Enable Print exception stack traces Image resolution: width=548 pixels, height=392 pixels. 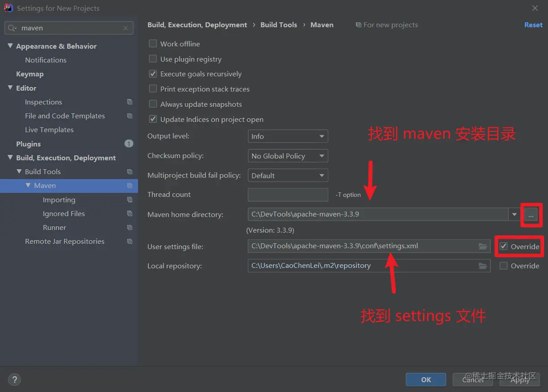point(153,89)
